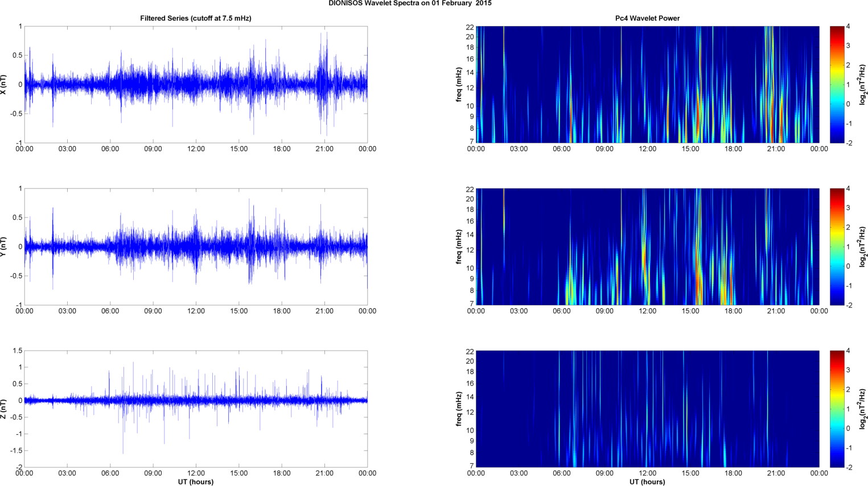Screen dimensions: 868x486
Task: Click the '1.5' tick on the Z series axis
Action: pyautogui.click(x=17, y=351)
